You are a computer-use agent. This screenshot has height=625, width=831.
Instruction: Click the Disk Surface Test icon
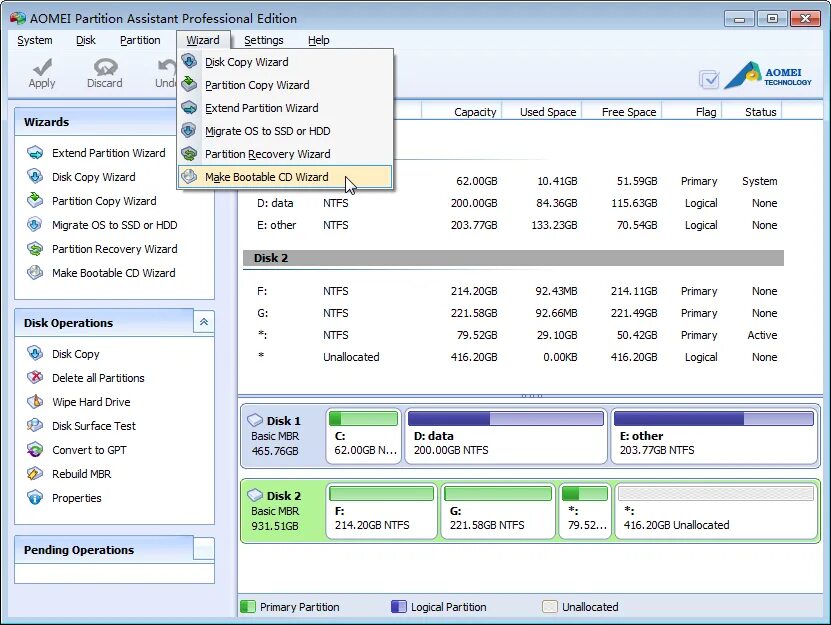click(x=35, y=426)
